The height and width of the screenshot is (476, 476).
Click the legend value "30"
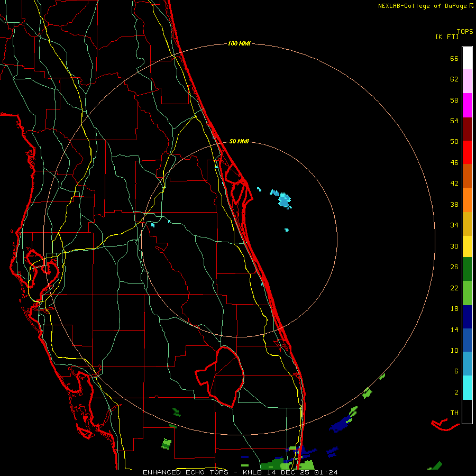454,246
